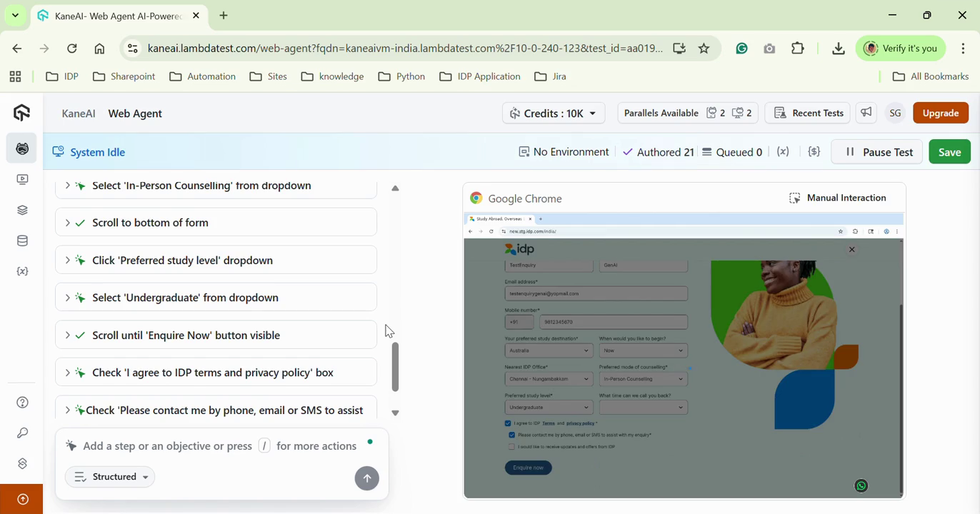Open the KaneAI agent sidebar icon
Screen dimensions: 980x514
22,148
